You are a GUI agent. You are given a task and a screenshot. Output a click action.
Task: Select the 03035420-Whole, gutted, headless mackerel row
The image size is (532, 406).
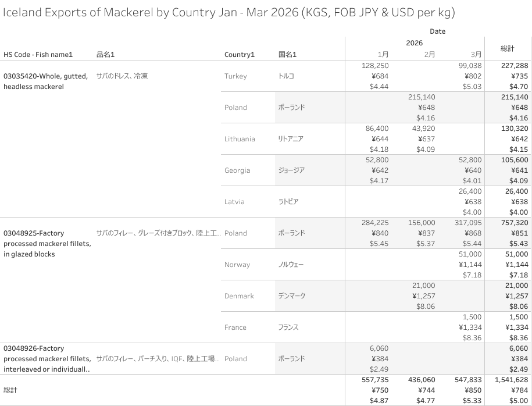46,81
